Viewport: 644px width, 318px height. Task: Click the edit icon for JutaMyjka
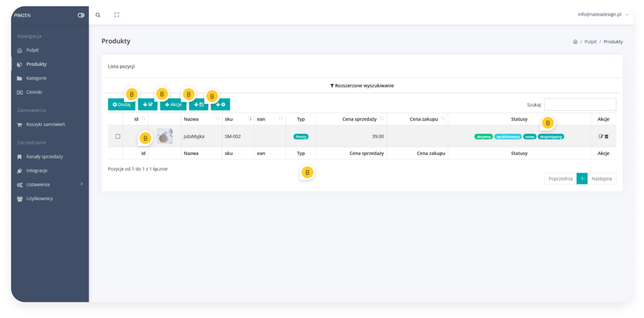[x=601, y=137]
